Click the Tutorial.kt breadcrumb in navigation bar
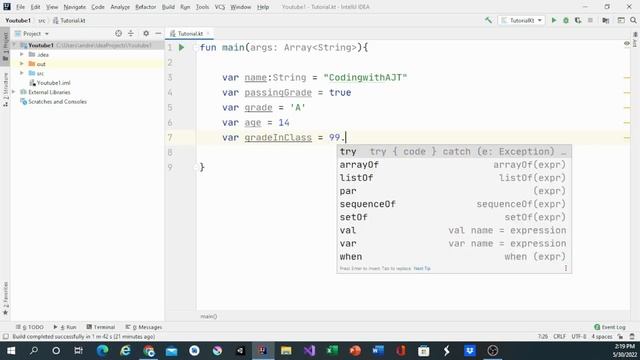 click(x=69, y=20)
